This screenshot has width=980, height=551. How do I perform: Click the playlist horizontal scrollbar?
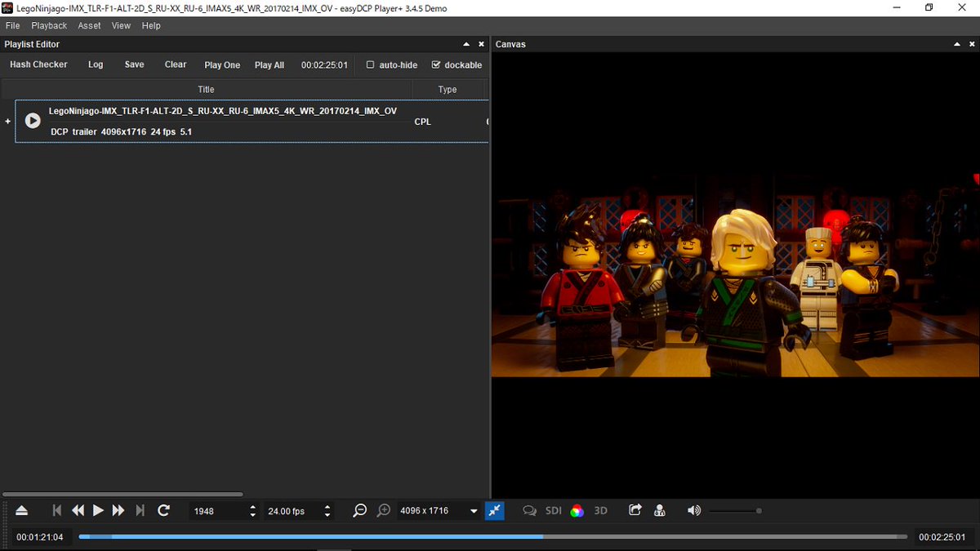(x=122, y=494)
